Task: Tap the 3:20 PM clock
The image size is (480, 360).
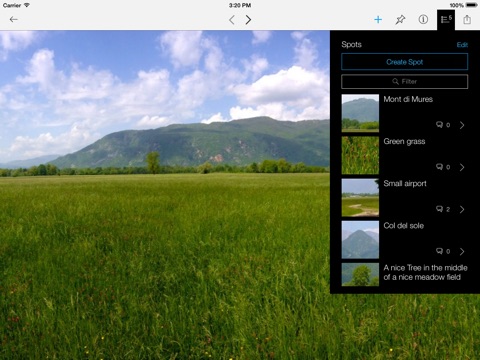Action: (240, 5)
